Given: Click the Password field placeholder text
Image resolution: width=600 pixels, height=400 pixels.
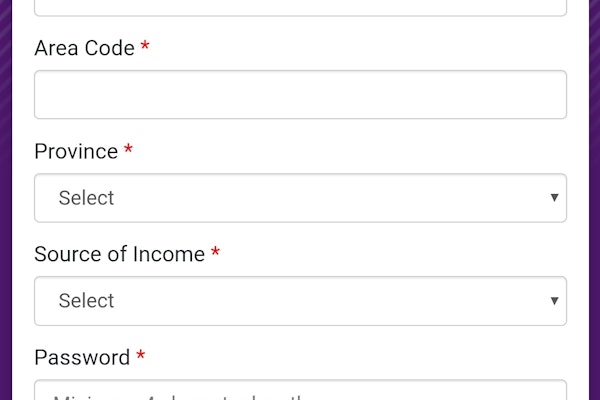Looking at the screenshot, I should [x=150, y=394].
